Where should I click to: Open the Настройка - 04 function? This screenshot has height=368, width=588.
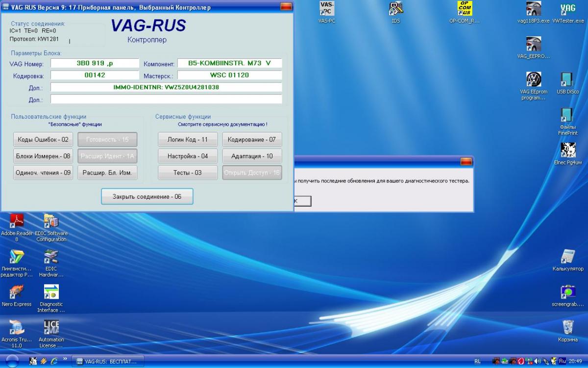click(x=188, y=156)
